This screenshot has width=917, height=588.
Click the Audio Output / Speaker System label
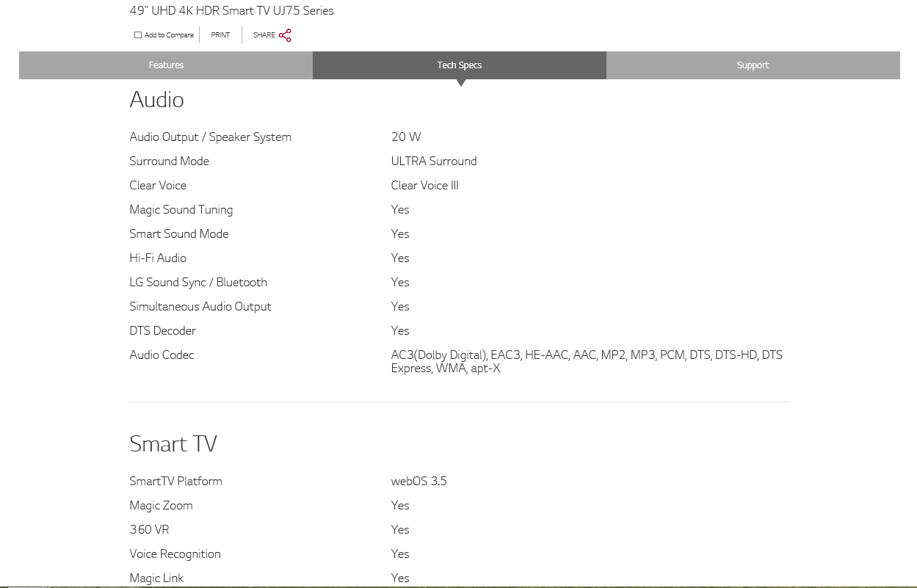pos(210,137)
